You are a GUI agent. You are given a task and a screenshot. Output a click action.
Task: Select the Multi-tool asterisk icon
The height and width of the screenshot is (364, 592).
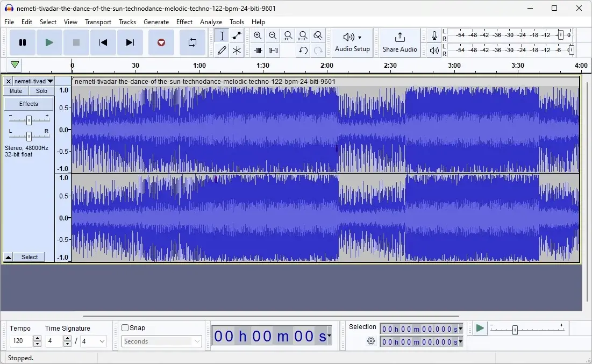(x=237, y=50)
